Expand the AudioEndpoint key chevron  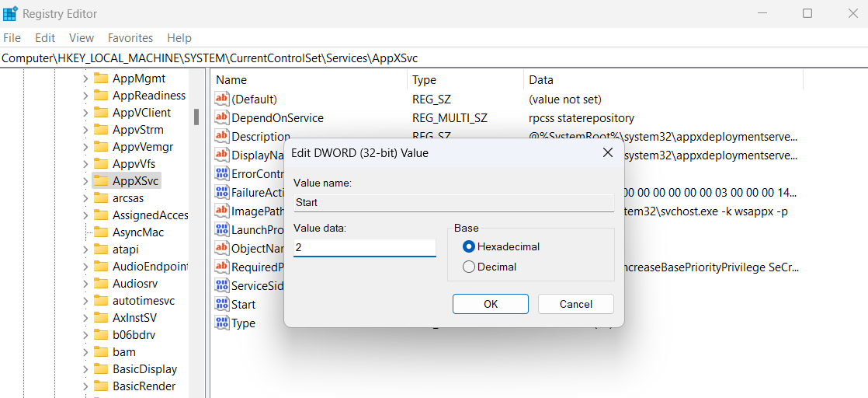coord(85,267)
